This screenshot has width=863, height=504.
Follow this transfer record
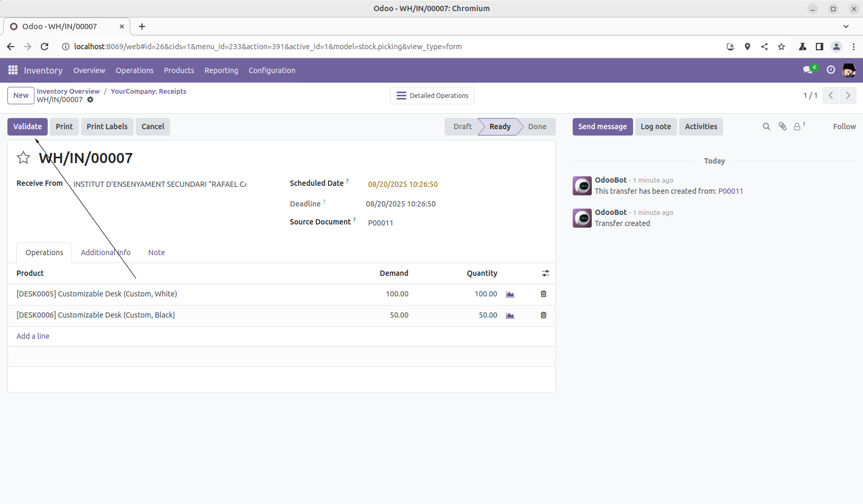844,127
